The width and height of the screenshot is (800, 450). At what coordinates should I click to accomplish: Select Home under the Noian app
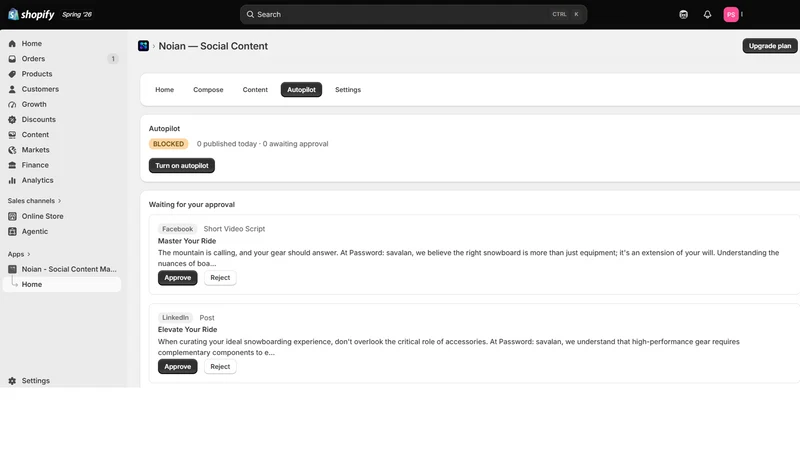62,284
